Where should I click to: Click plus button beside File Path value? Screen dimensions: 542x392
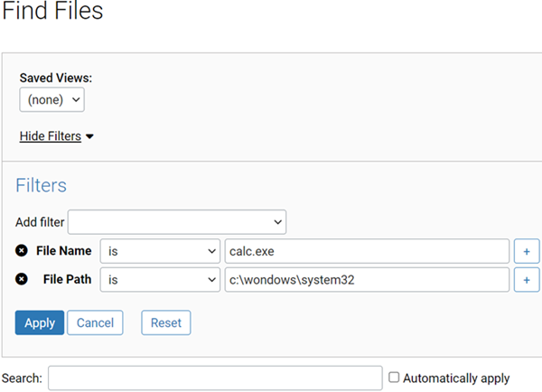coord(526,280)
